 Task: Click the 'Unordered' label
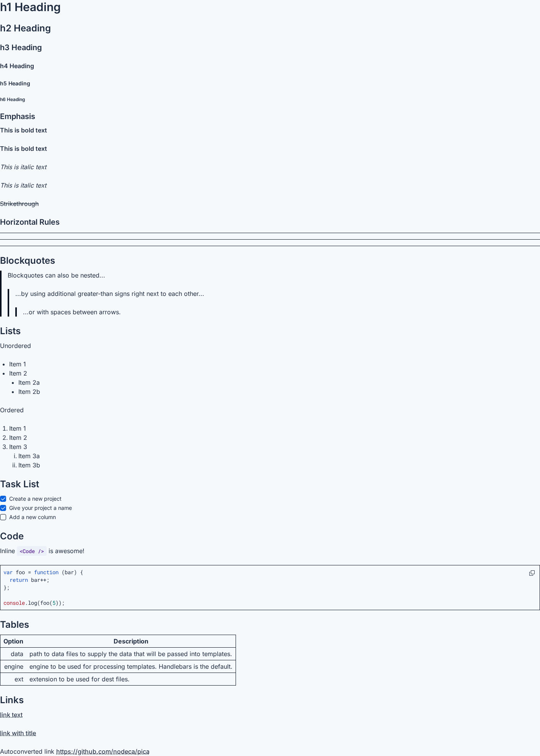coord(15,346)
